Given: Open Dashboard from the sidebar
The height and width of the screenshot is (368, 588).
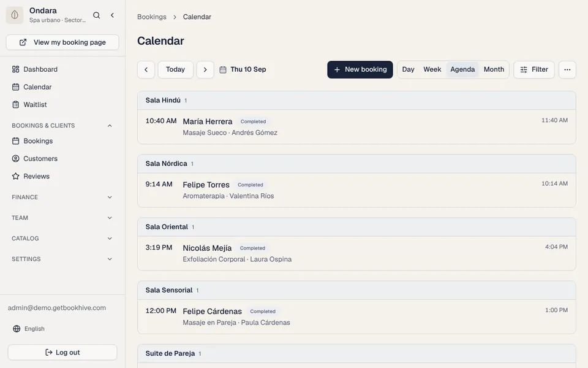Looking at the screenshot, I should [62, 69].
